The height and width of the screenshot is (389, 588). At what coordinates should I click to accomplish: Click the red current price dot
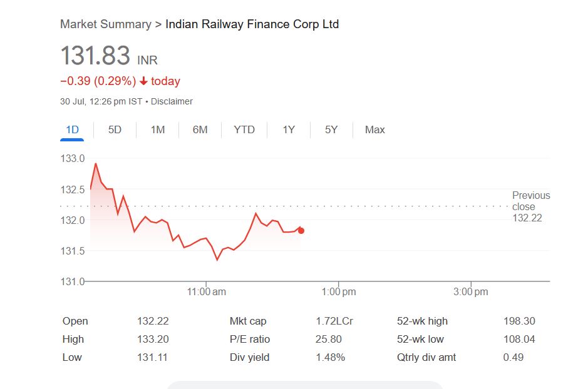[301, 231]
